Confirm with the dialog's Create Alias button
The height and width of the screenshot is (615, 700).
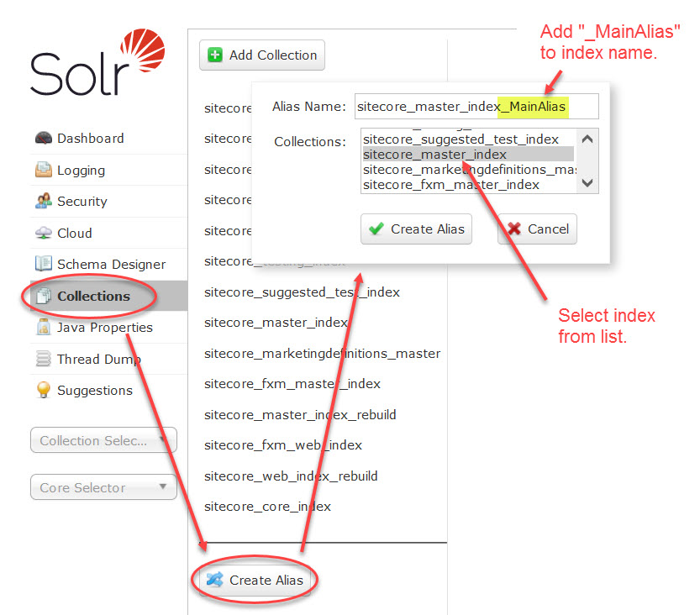click(x=416, y=229)
